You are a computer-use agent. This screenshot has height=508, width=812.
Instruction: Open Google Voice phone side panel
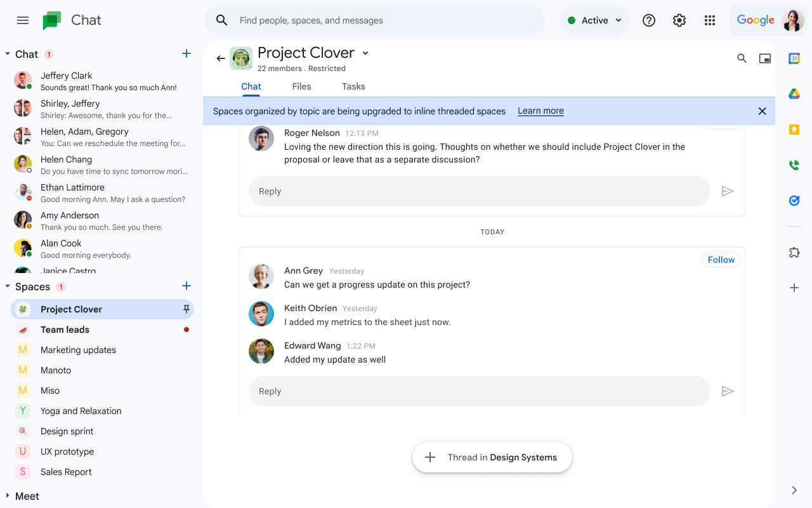(x=794, y=165)
